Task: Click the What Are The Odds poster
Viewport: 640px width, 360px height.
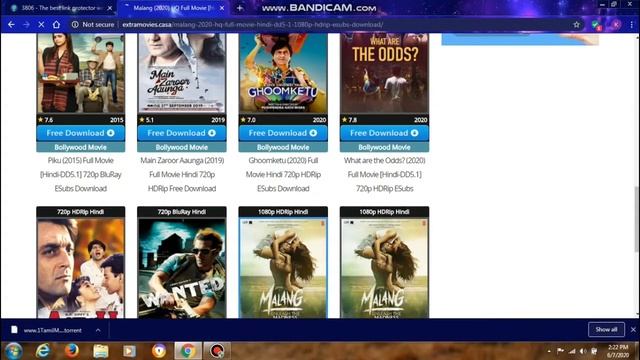Action: coord(384,73)
